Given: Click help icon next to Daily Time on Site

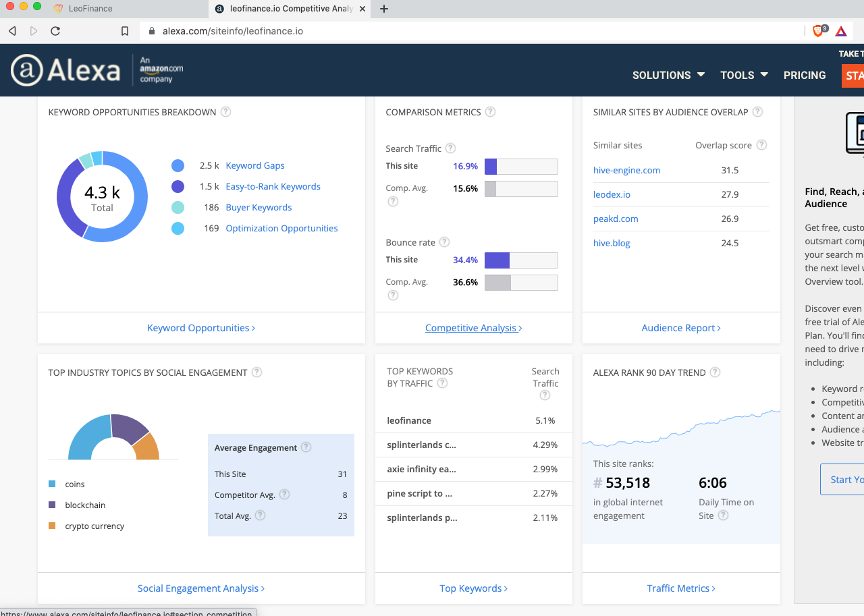Looking at the screenshot, I should pos(724,515).
